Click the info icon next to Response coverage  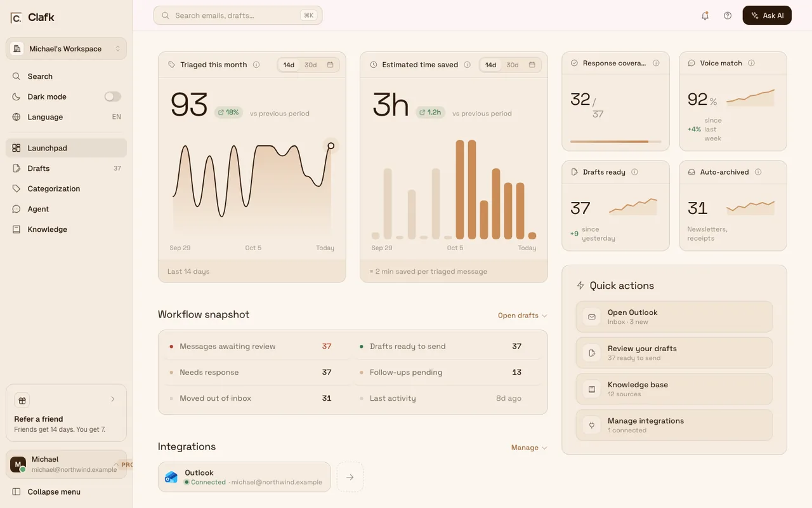[656, 63]
